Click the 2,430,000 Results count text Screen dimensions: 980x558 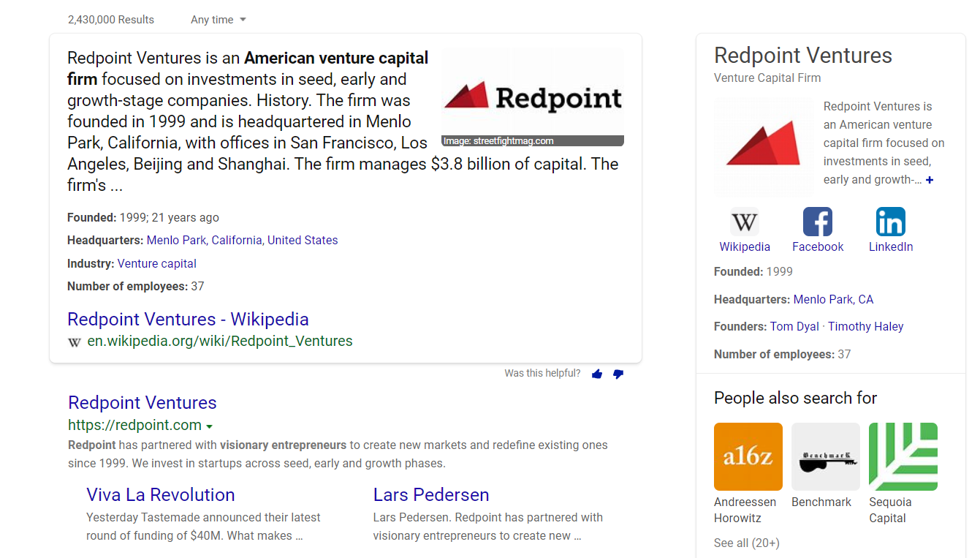point(111,20)
